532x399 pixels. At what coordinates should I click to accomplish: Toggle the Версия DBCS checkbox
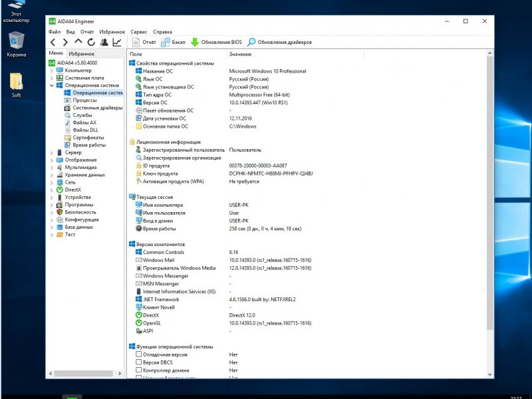pyautogui.click(x=139, y=362)
